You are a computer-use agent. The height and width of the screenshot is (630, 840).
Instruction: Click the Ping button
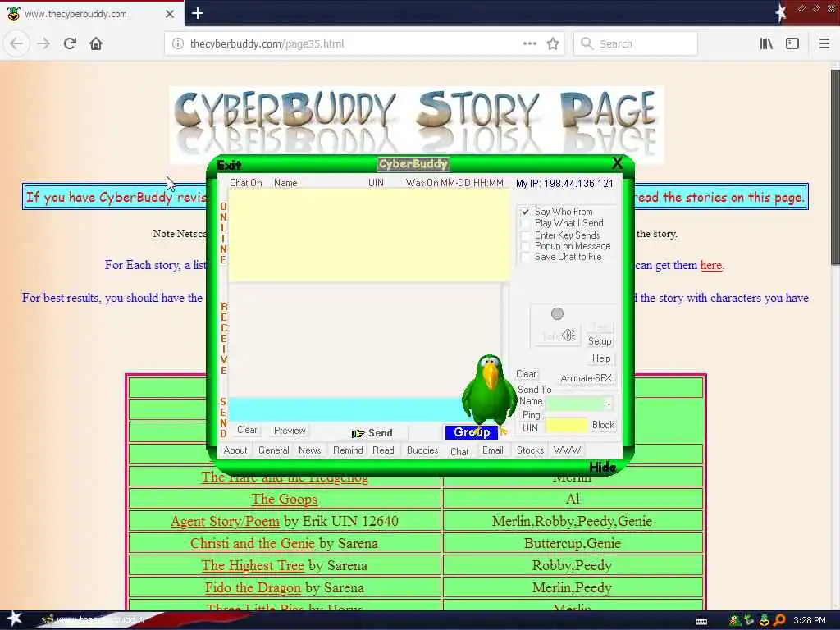[531, 414]
